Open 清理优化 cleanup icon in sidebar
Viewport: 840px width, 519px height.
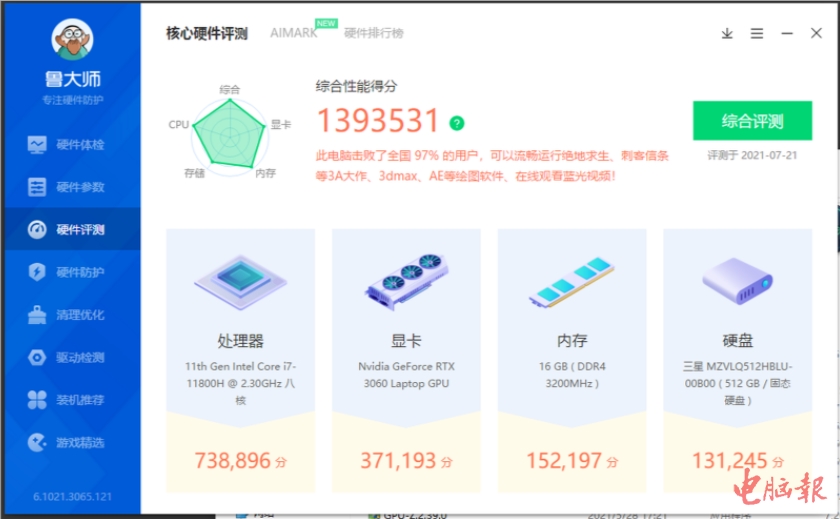pyautogui.click(x=37, y=315)
